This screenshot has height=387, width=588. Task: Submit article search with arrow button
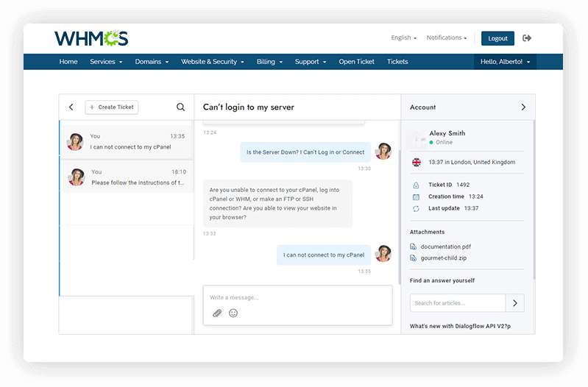click(515, 302)
